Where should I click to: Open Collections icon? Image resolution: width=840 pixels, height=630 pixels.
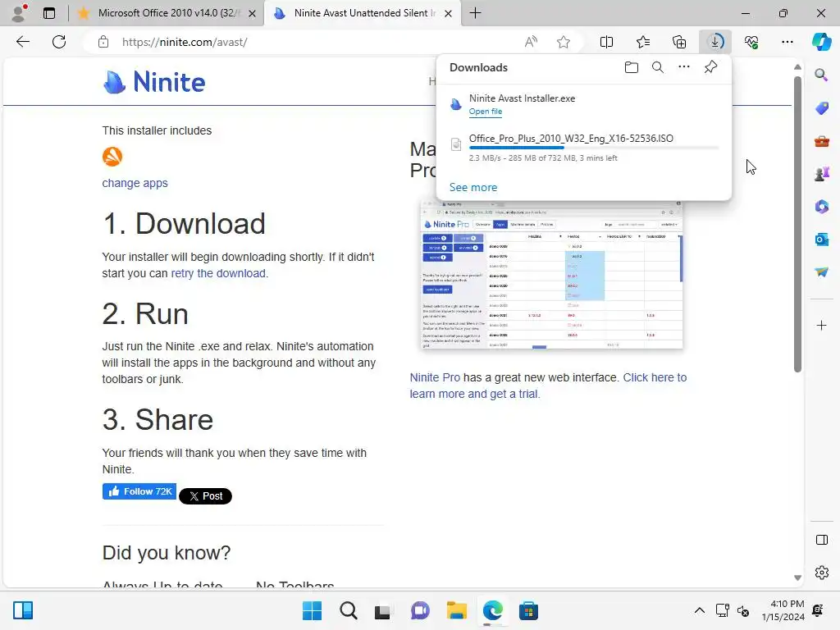click(x=679, y=42)
